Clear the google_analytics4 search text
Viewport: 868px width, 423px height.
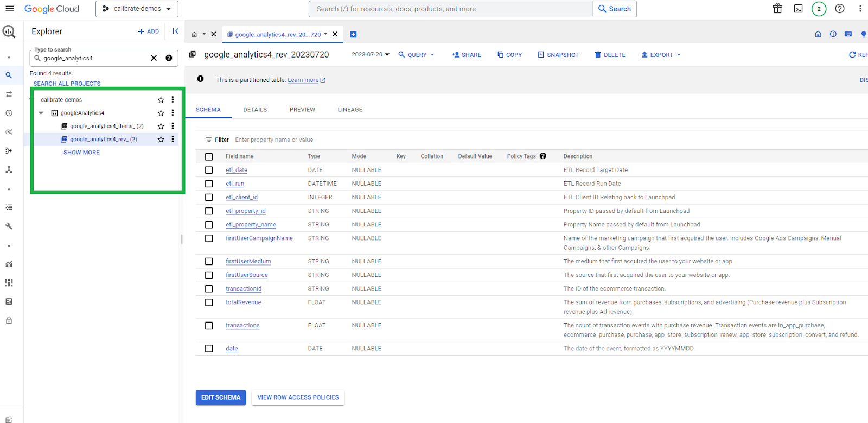154,58
